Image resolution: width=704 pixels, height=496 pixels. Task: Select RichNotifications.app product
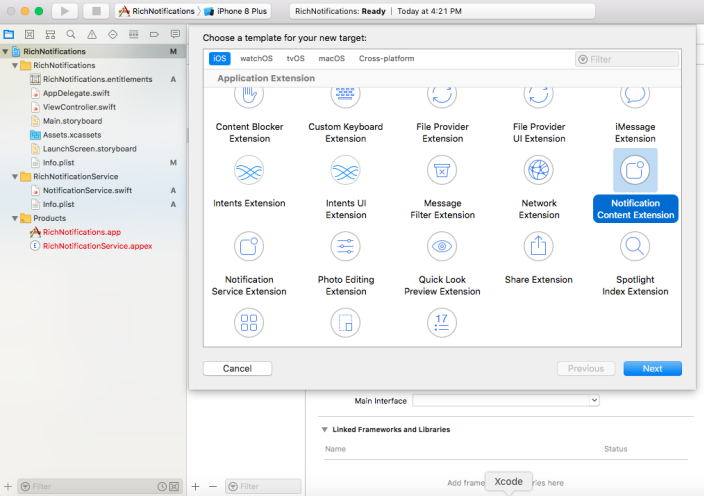click(x=82, y=233)
